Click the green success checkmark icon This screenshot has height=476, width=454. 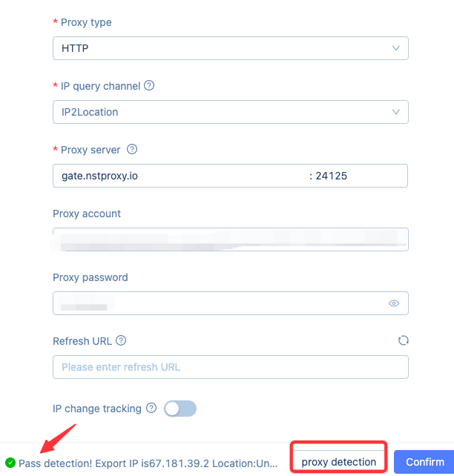[10, 463]
